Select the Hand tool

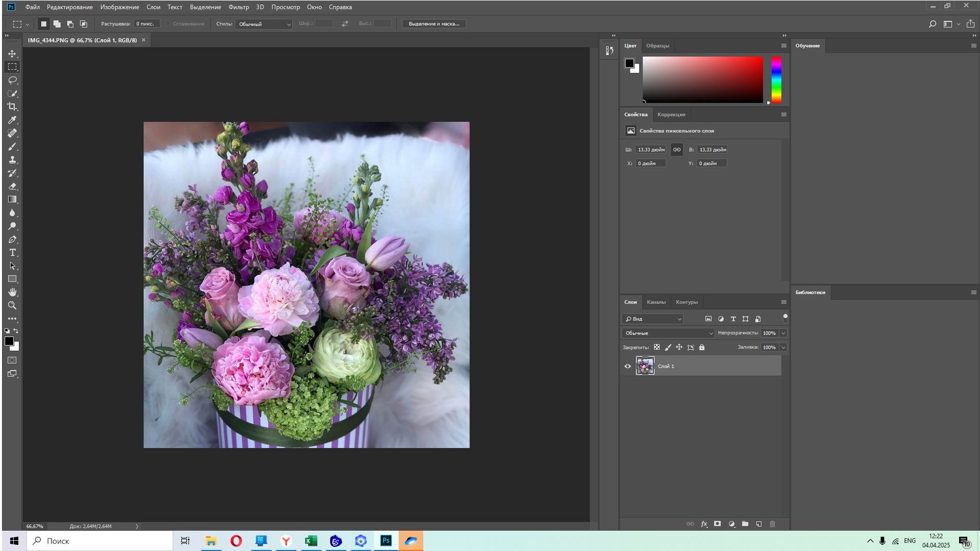(12, 292)
